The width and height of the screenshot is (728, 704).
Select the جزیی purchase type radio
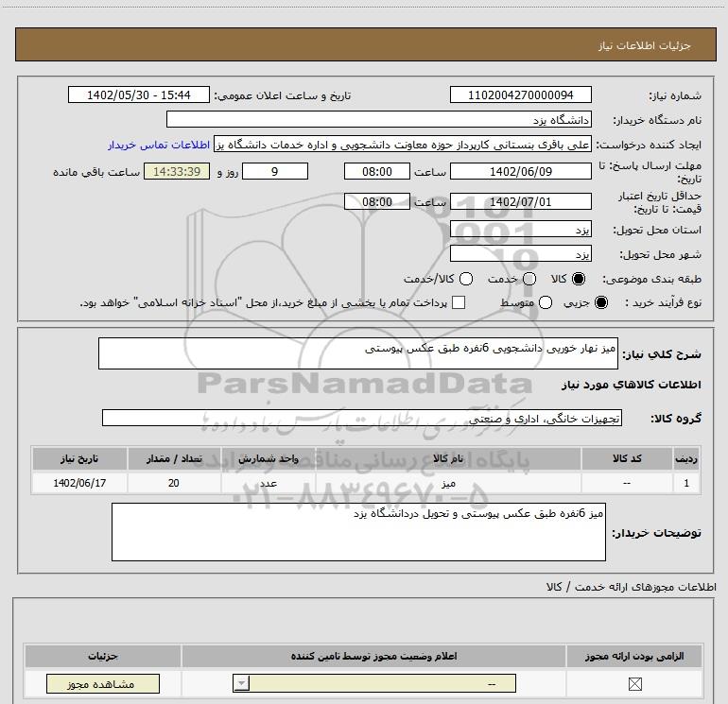click(601, 302)
